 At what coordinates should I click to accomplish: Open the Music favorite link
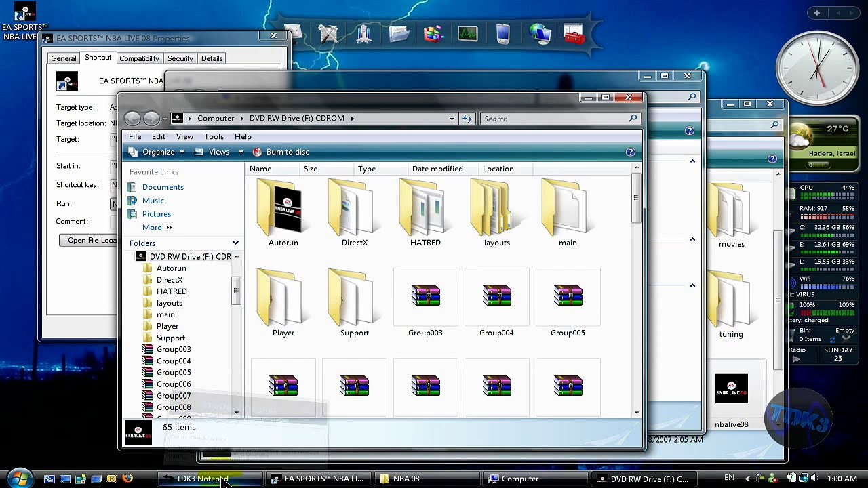click(x=153, y=201)
